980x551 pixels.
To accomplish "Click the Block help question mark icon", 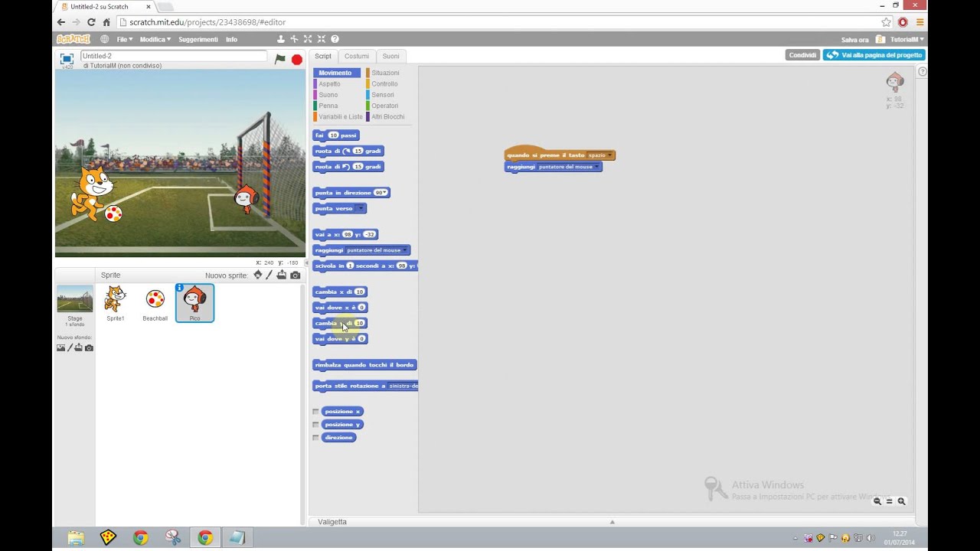I will click(335, 39).
